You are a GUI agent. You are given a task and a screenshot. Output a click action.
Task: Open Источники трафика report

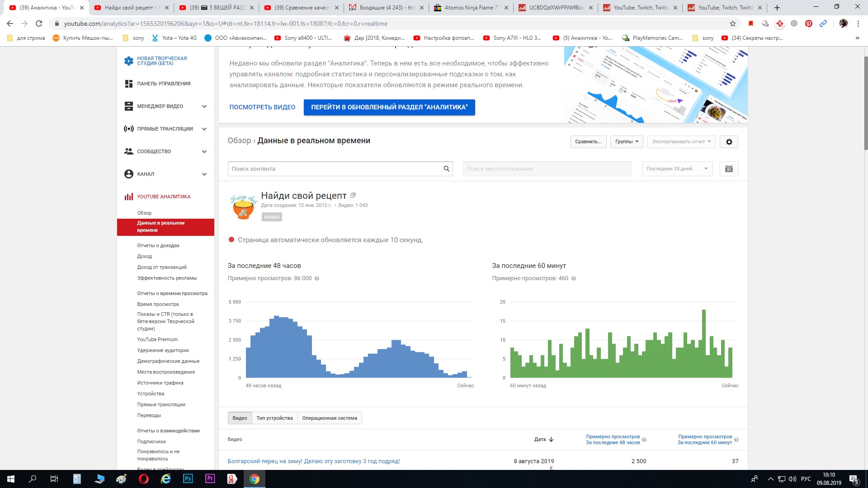[160, 383]
